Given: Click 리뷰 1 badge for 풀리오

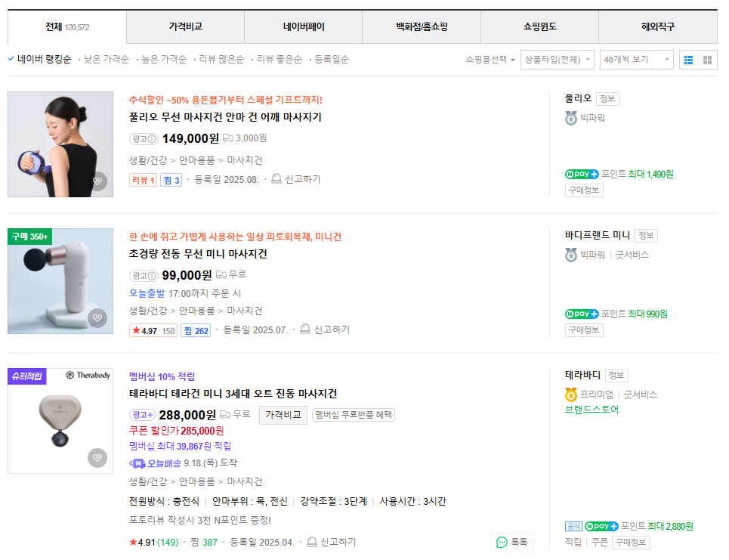Looking at the screenshot, I should (x=143, y=180).
